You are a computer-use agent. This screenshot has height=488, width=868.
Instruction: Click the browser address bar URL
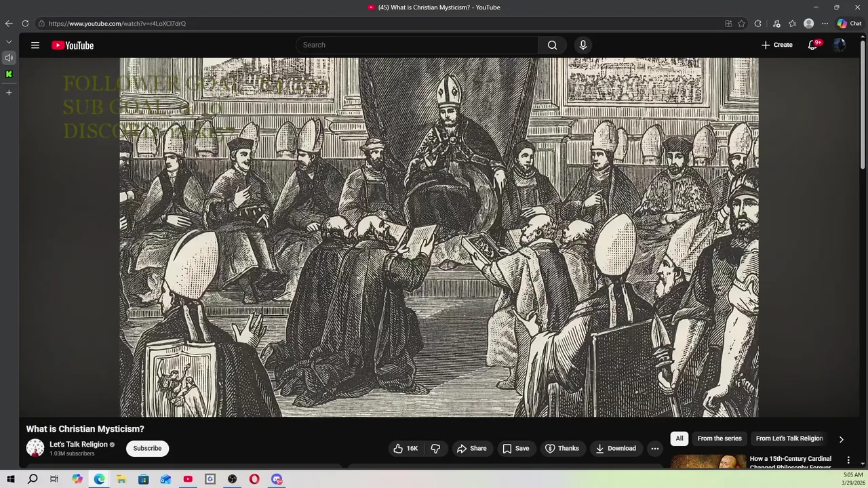pos(117,24)
